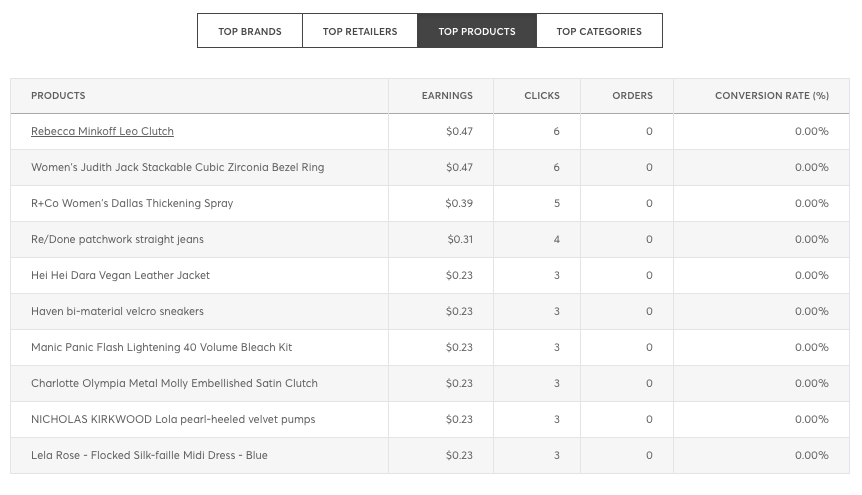
Task: Click the $0.39 earnings cell
Action: pos(459,204)
